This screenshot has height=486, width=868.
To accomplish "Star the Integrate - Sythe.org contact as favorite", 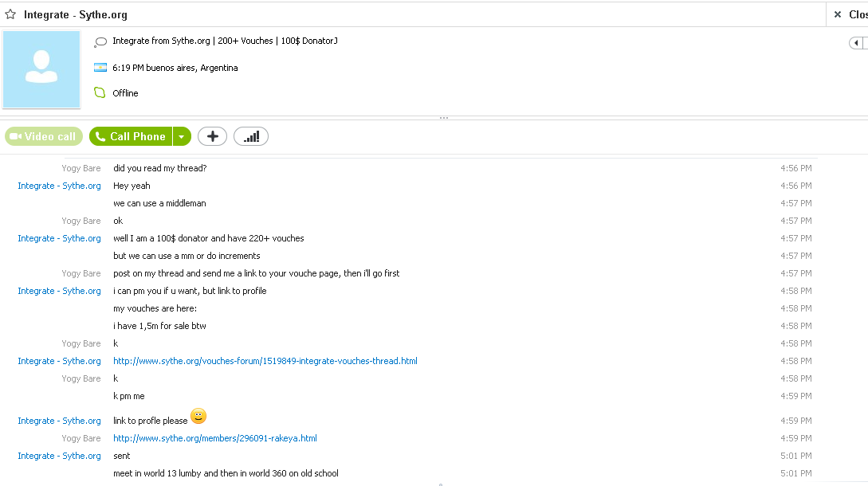I will click(10, 14).
